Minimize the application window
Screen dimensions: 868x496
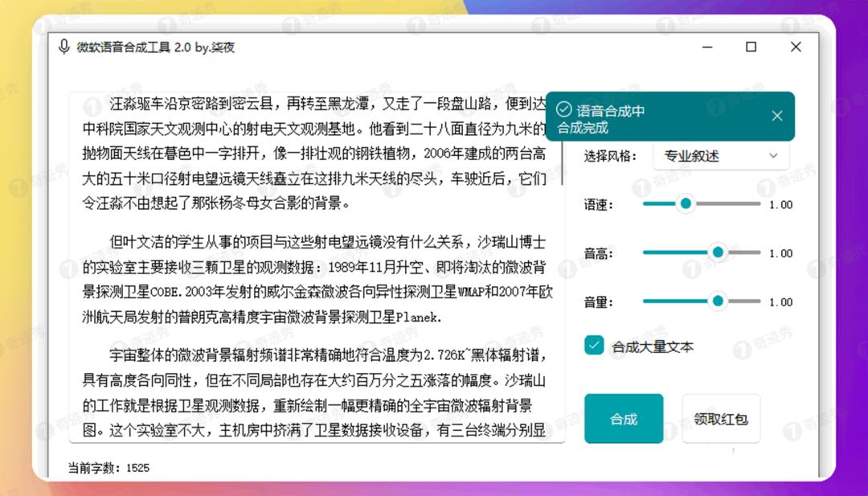click(x=706, y=47)
